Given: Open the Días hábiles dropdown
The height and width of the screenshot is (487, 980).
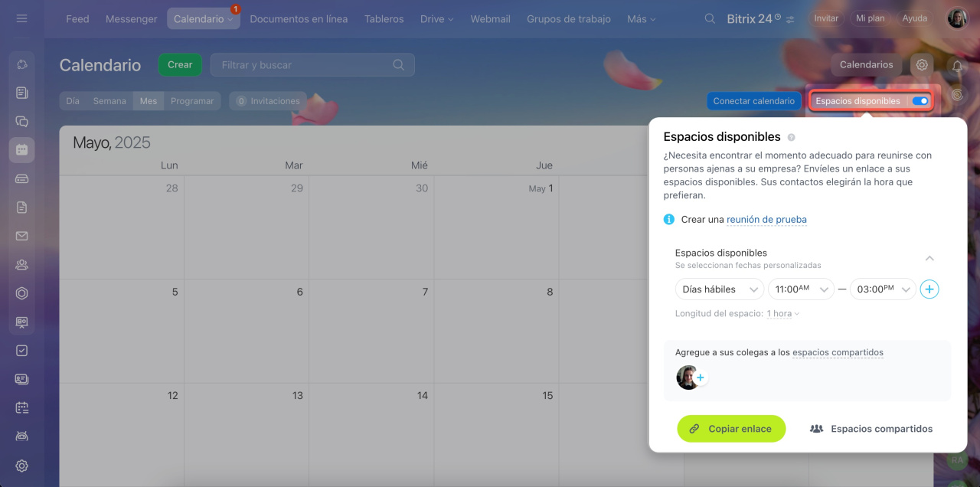Looking at the screenshot, I should point(719,289).
